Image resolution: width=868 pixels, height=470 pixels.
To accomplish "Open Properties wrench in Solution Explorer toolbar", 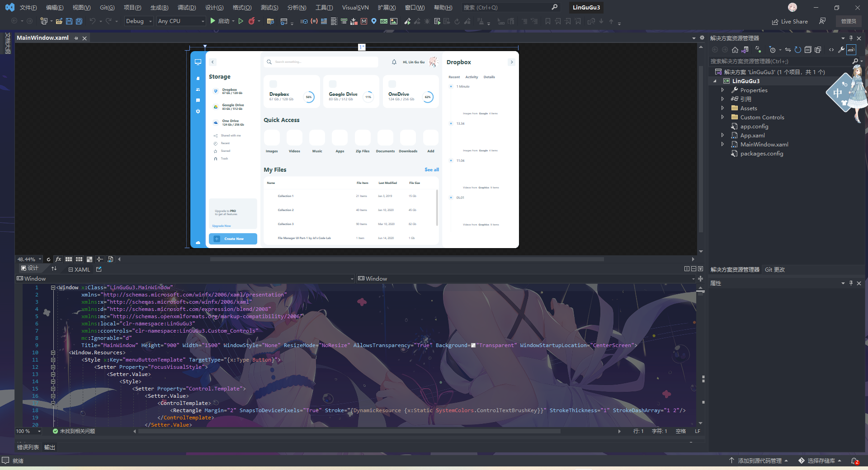I will point(841,50).
